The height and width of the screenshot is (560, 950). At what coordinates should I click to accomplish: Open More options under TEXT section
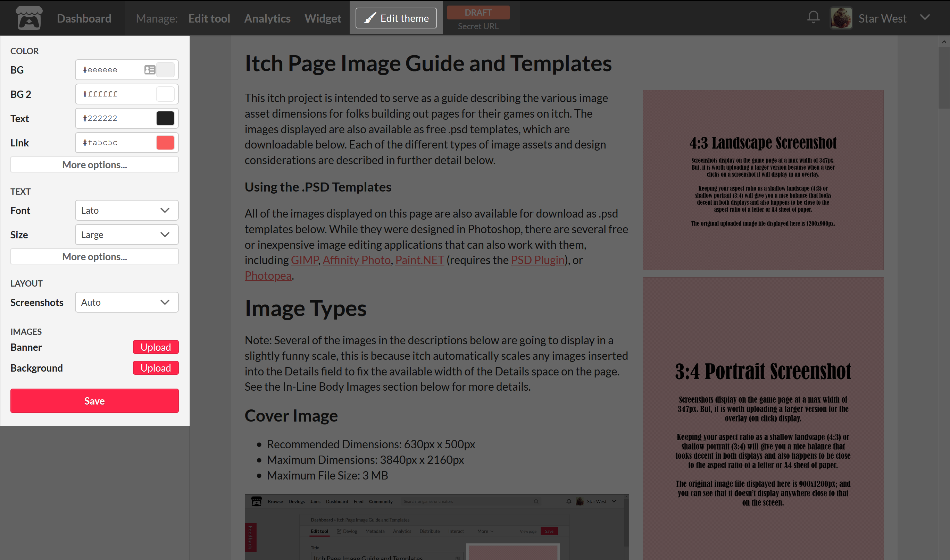click(x=95, y=256)
